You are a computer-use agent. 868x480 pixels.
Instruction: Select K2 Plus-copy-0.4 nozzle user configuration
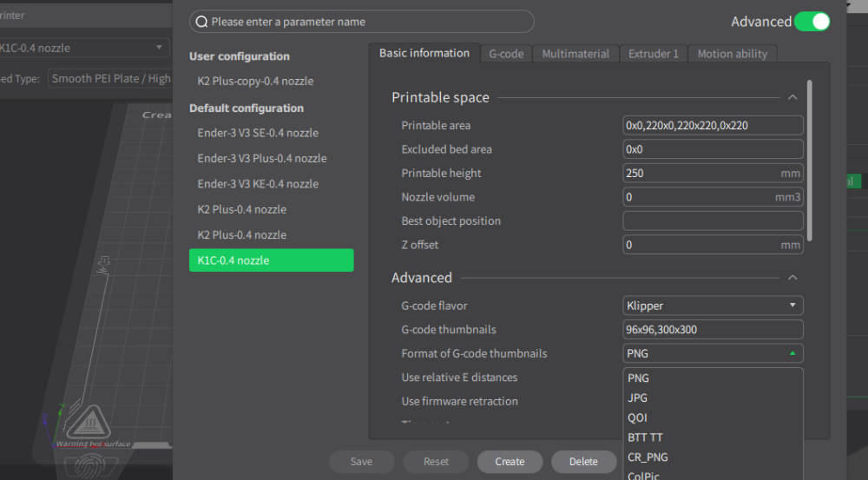[x=255, y=81]
